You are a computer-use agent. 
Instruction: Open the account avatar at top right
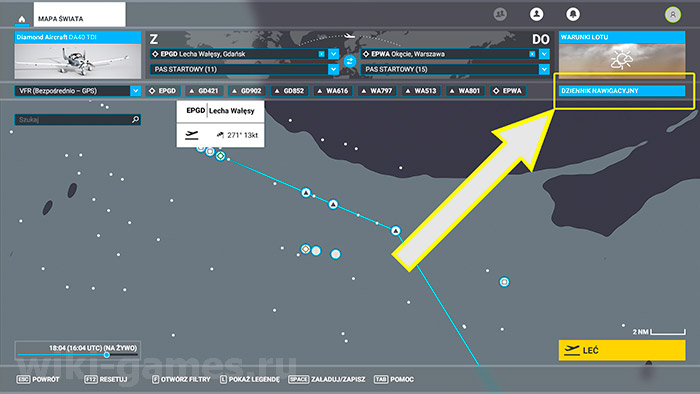coord(673,15)
